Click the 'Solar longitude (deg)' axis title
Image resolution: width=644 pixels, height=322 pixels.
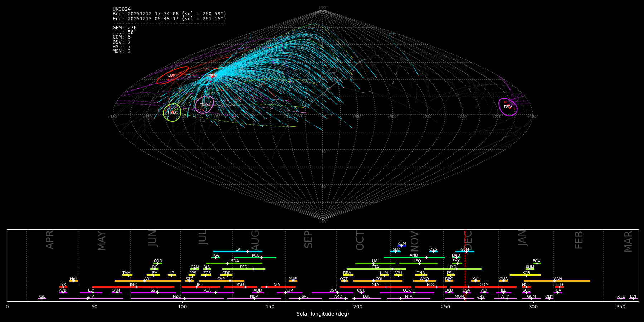(x=323, y=314)
